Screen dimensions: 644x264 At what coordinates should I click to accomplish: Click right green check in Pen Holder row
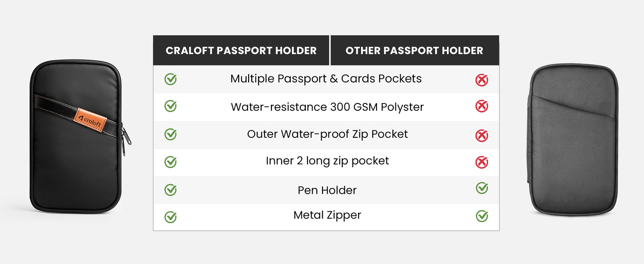[482, 188]
